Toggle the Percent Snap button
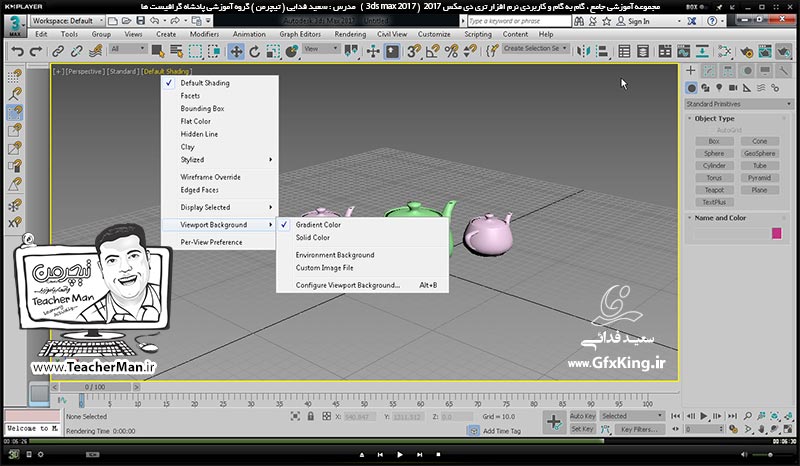 click(451, 52)
